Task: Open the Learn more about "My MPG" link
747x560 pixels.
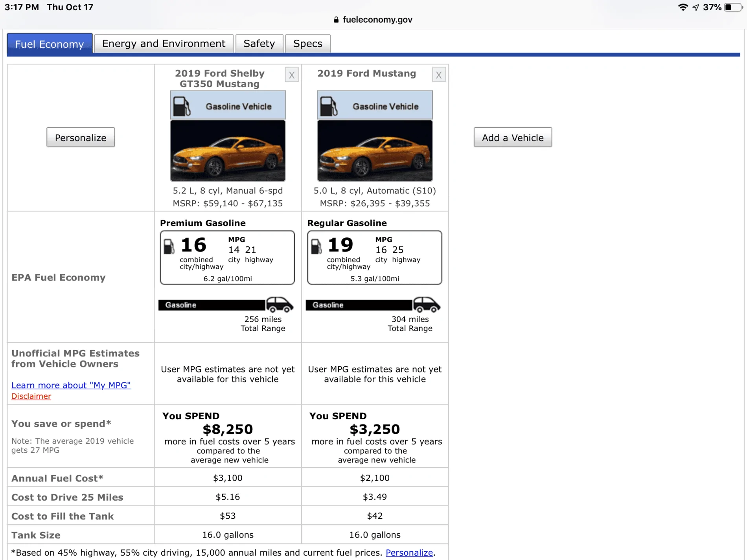Action: (71, 385)
